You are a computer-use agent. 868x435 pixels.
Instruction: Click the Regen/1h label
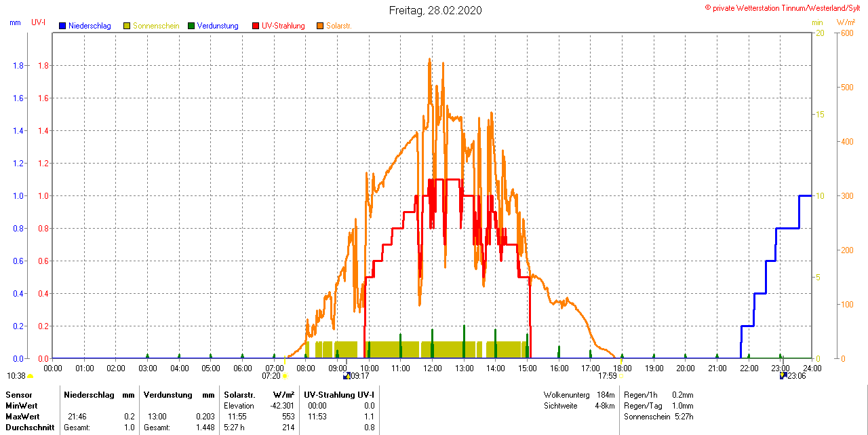point(641,394)
